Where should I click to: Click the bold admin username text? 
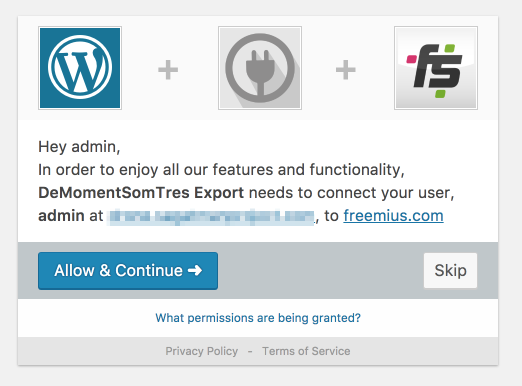click(61, 216)
